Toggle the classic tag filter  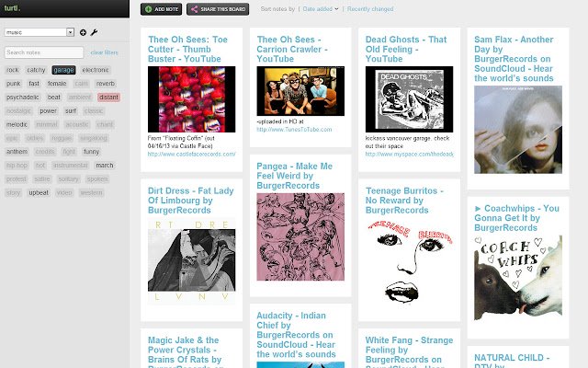click(x=94, y=110)
